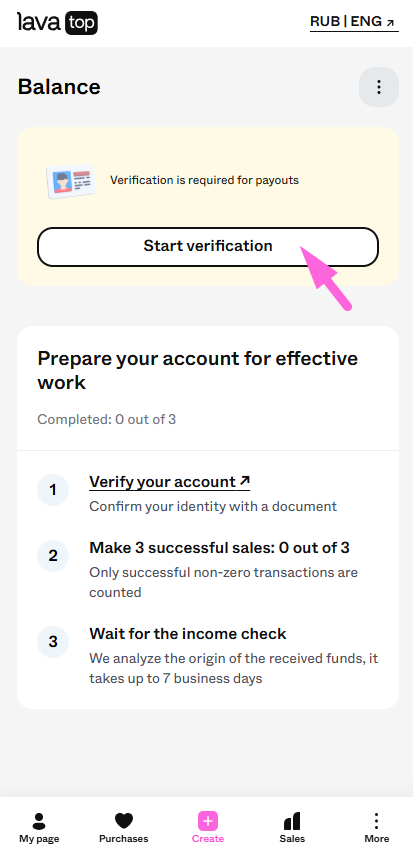Click Wait for the income check step
The height and width of the screenshot is (855, 413).
click(188, 634)
